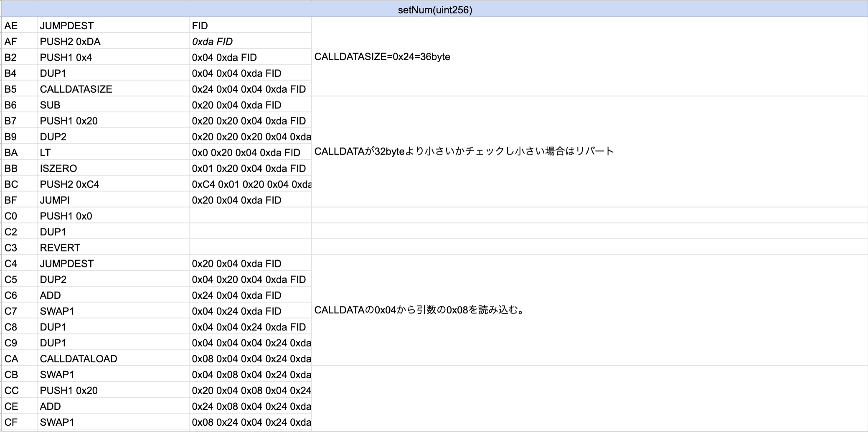Select the DUP2 cell in row B9

113,137
